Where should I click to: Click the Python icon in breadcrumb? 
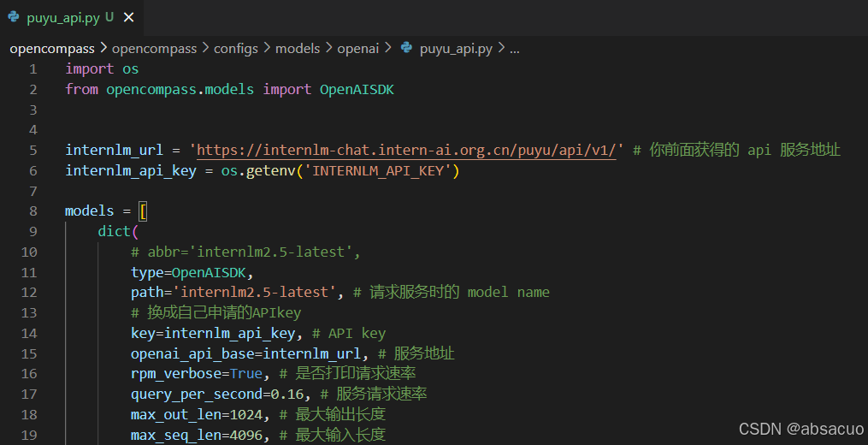click(x=406, y=48)
